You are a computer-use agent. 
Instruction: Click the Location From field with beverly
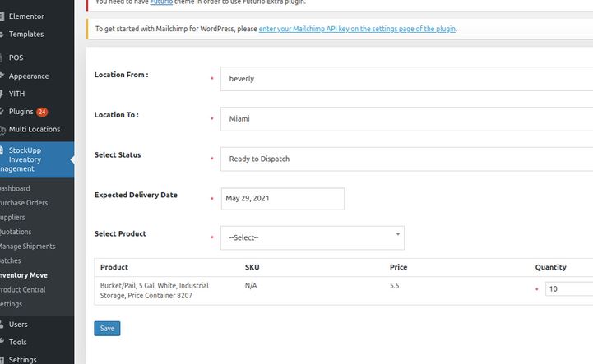[x=406, y=79]
